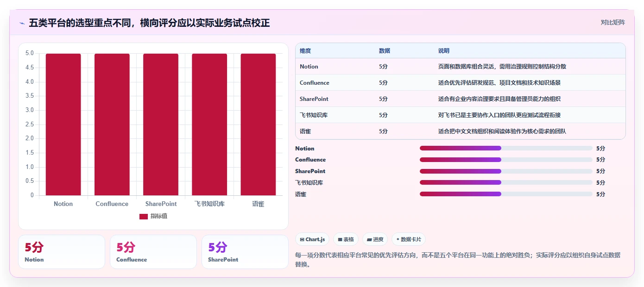644x287 pixels.
Task: Click the 语雀 label beside its progress bar
Action: 301,194
